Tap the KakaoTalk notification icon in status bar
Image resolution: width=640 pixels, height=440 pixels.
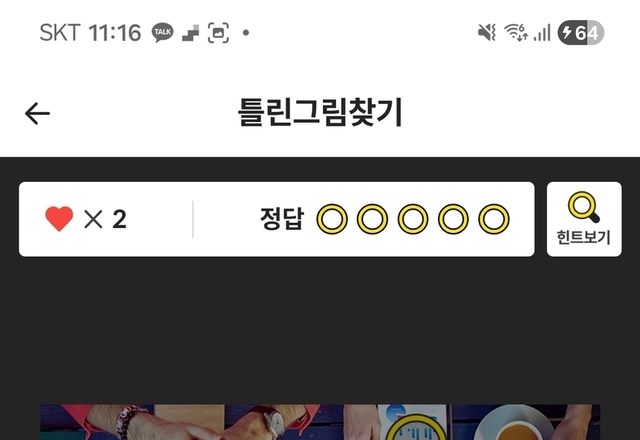[x=162, y=33]
